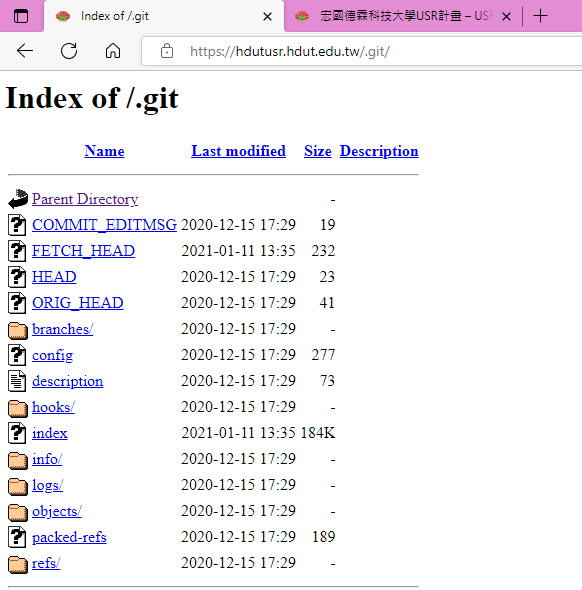Click the unknown-file icon beside config
The height and width of the screenshot is (590, 582).
pyautogui.click(x=17, y=355)
